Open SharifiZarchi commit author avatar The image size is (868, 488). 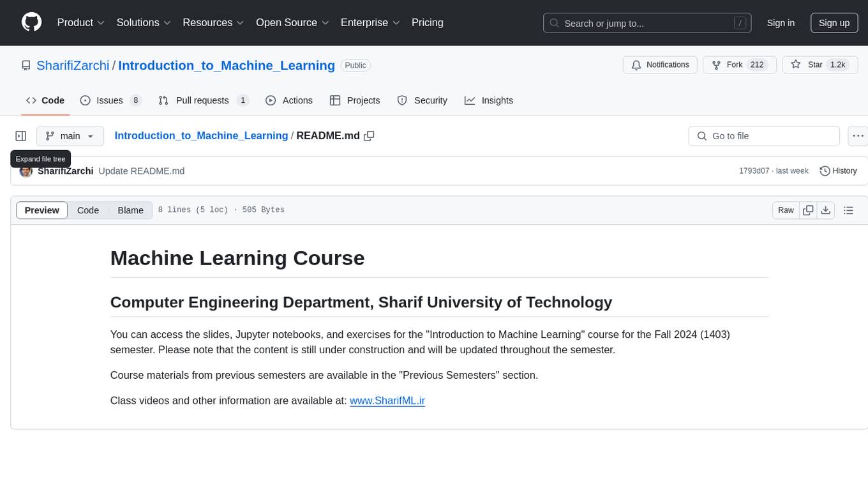(x=26, y=171)
